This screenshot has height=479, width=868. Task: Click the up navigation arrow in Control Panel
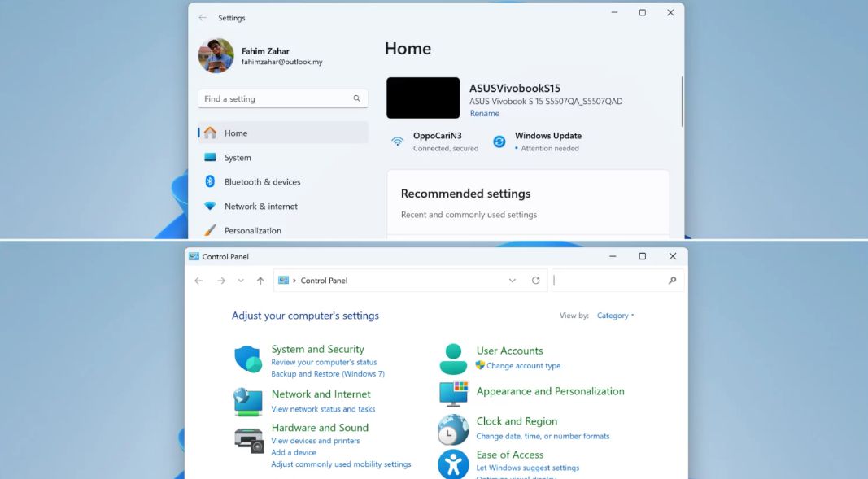(x=260, y=280)
